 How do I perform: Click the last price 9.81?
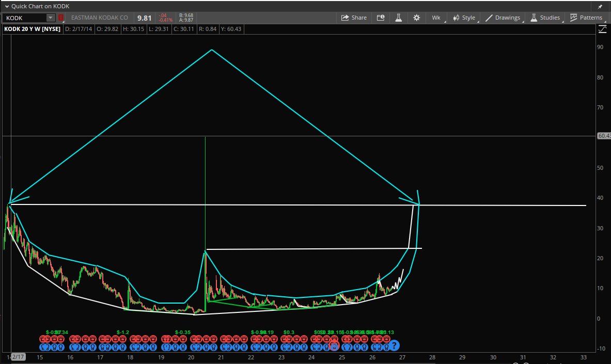[x=144, y=18]
